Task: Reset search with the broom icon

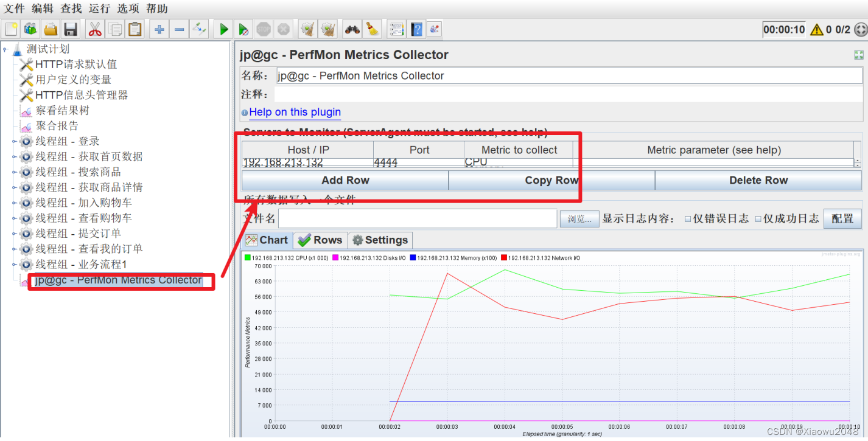Action: point(373,29)
